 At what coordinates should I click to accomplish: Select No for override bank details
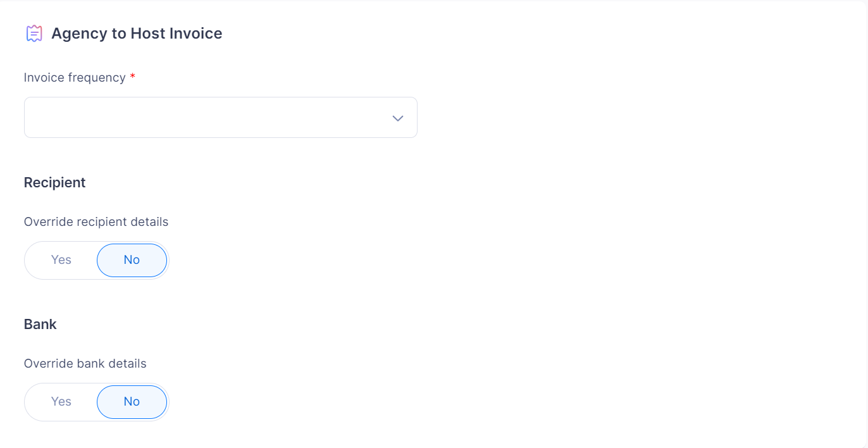point(132,402)
